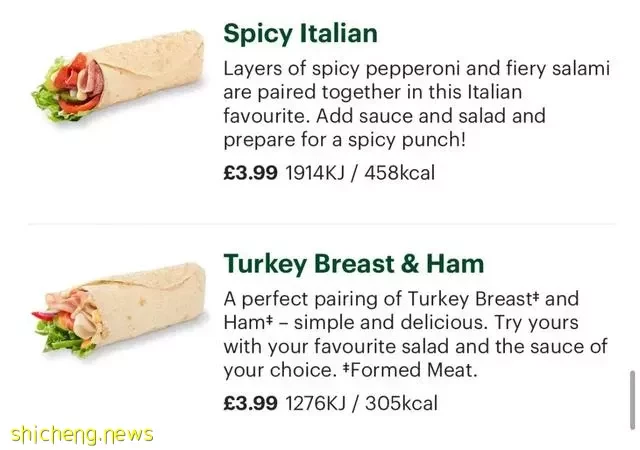This screenshot has height=450, width=640.
Task: Click the divider line between the two wraps
Action: (322, 224)
